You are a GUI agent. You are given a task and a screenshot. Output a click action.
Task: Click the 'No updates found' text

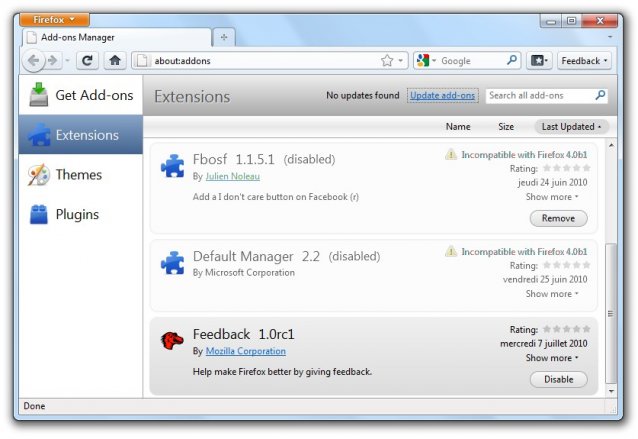(363, 96)
